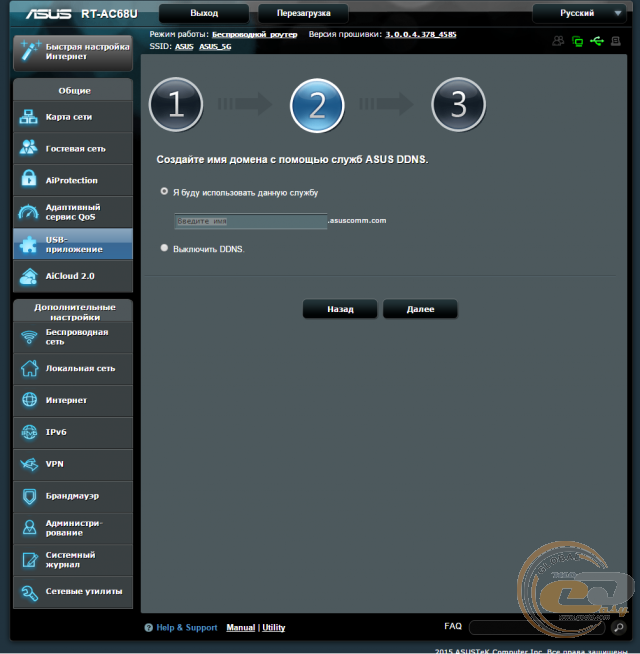This screenshot has width=640, height=654.
Task: Select 'Я буду использовать данную службу' radio button
Action: [x=164, y=191]
